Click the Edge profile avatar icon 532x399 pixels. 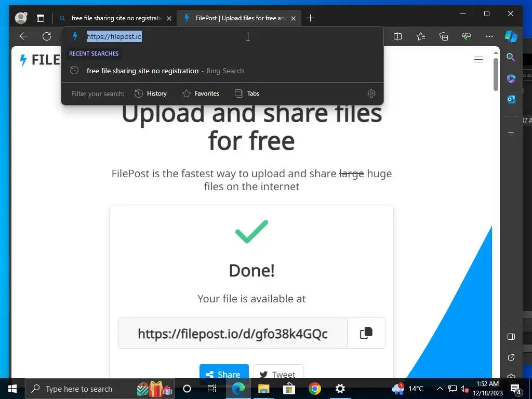(21, 18)
